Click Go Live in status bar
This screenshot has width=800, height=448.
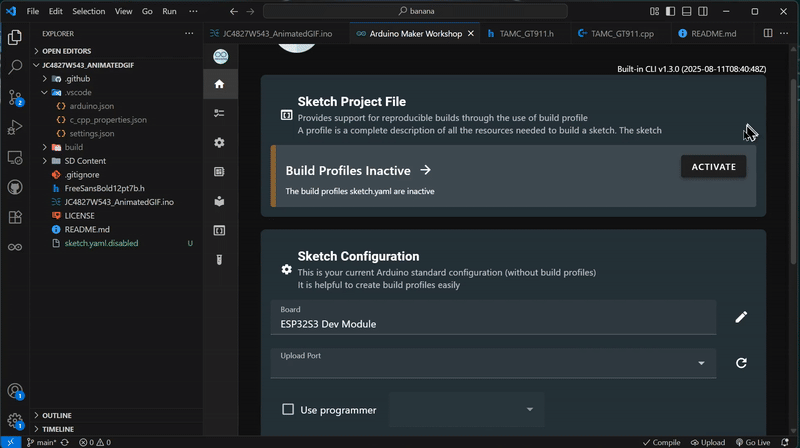coord(753,442)
